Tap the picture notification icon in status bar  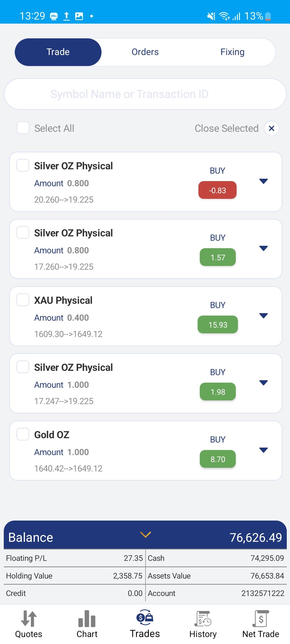(x=79, y=16)
